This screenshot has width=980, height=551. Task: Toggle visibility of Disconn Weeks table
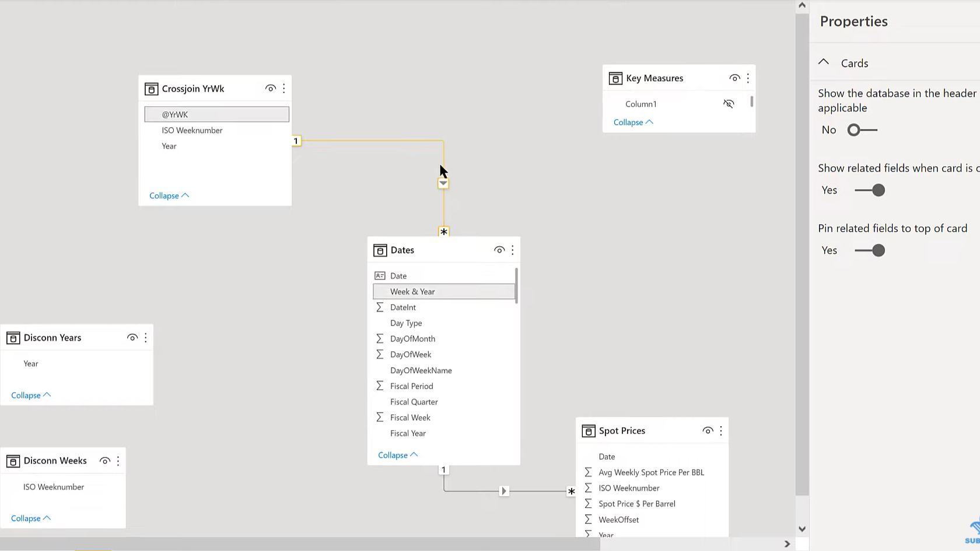click(105, 461)
